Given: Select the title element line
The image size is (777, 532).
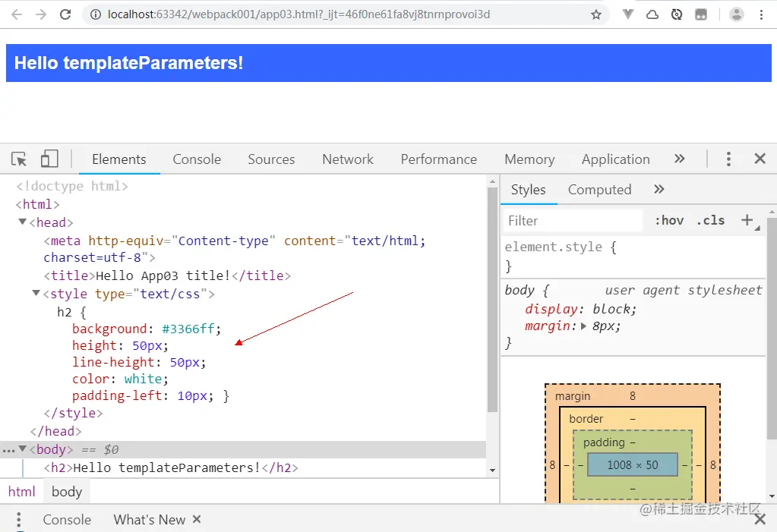Looking at the screenshot, I should 167,275.
